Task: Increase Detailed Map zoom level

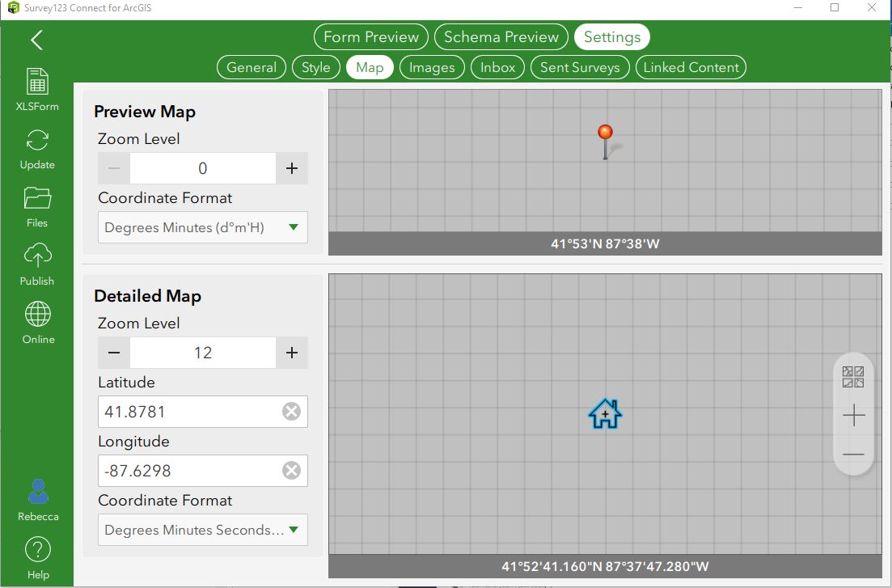Action: pos(292,353)
